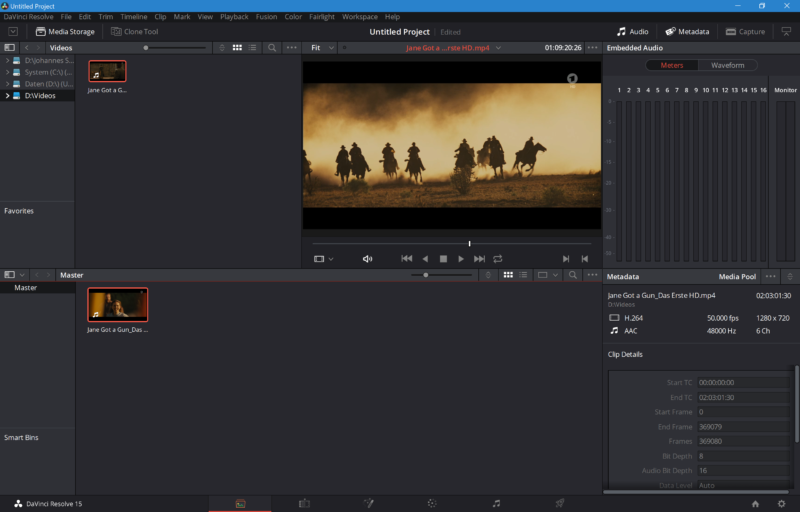Open Project Settings gear icon
The width and height of the screenshot is (800, 512).
[781, 504]
